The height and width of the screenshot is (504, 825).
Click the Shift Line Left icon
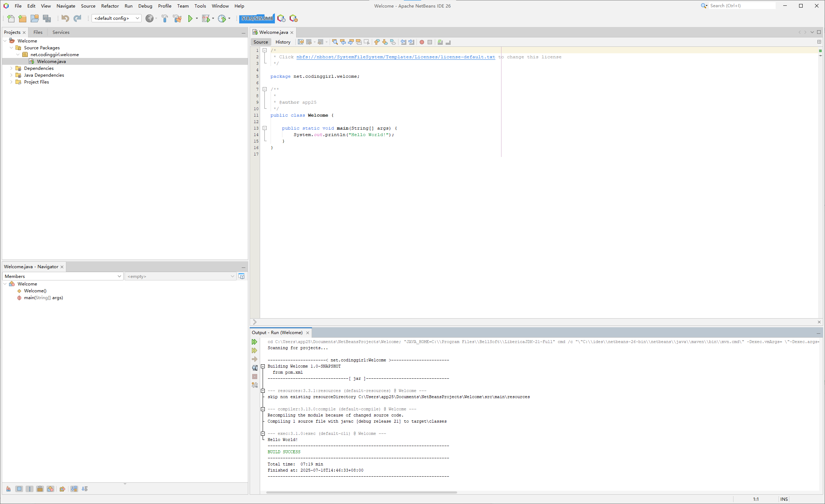[403, 42]
